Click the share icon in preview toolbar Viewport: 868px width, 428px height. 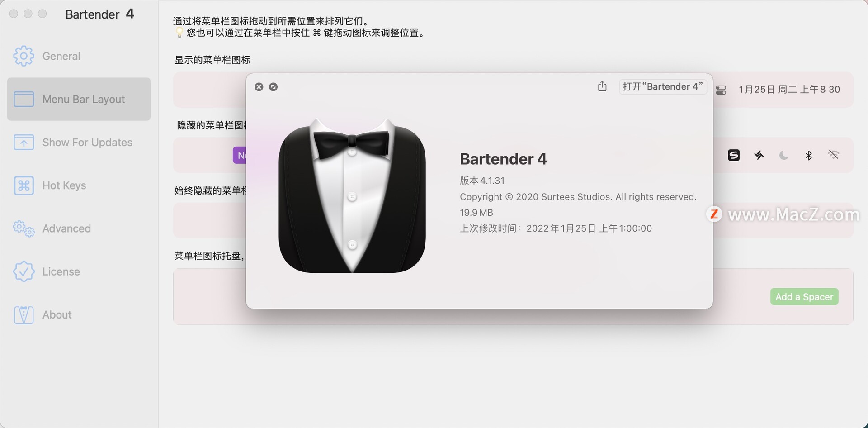[602, 86]
